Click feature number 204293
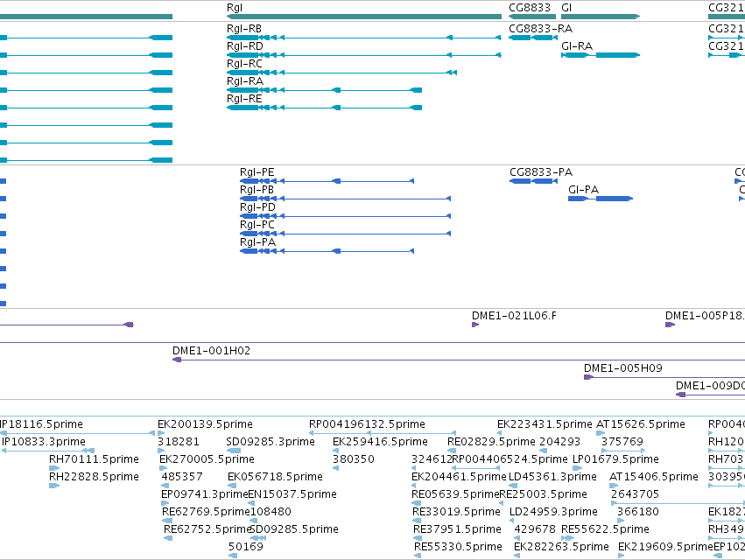745x560 pixels. tap(559, 442)
